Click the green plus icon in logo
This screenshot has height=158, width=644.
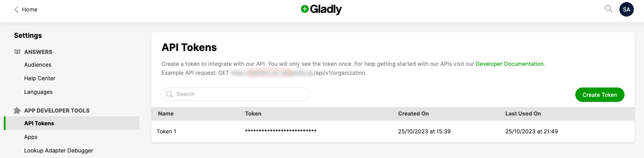click(304, 9)
